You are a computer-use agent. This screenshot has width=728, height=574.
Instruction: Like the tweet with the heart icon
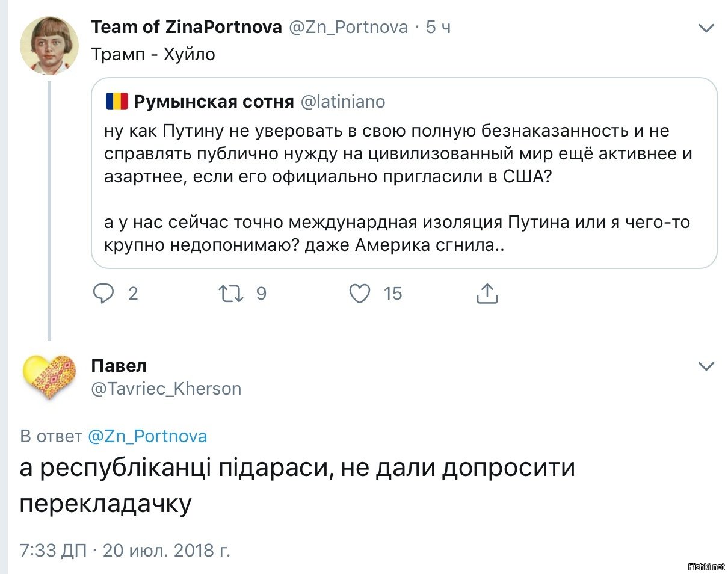coord(360,294)
